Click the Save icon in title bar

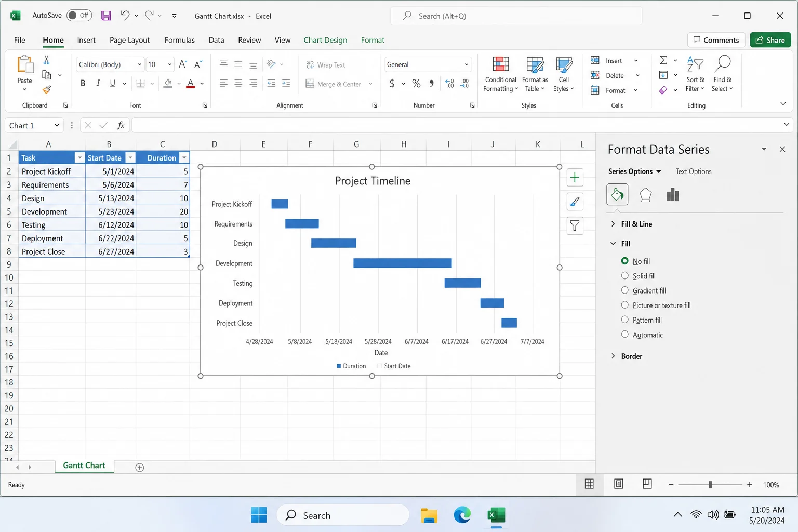[106, 16]
